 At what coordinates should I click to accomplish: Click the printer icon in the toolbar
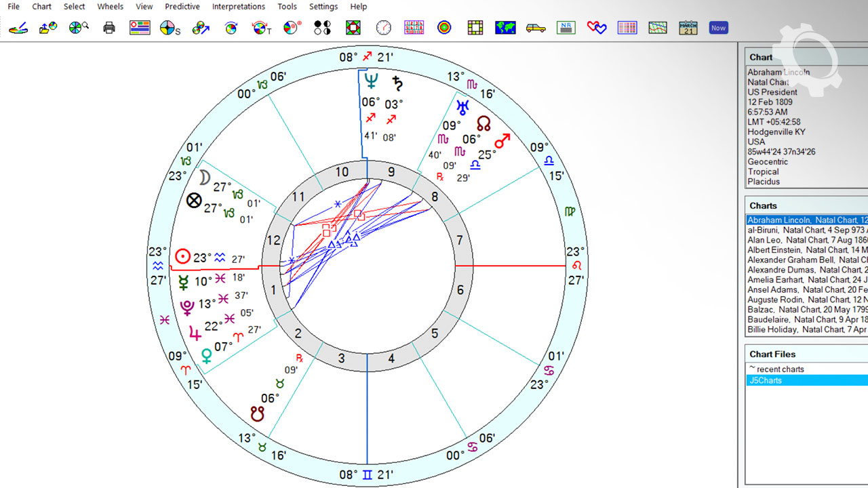[109, 28]
